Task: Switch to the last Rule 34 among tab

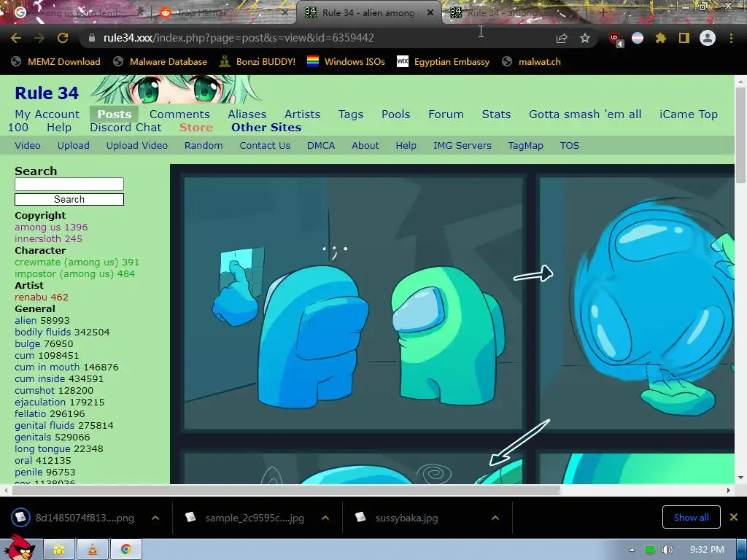Action: tap(514, 13)
